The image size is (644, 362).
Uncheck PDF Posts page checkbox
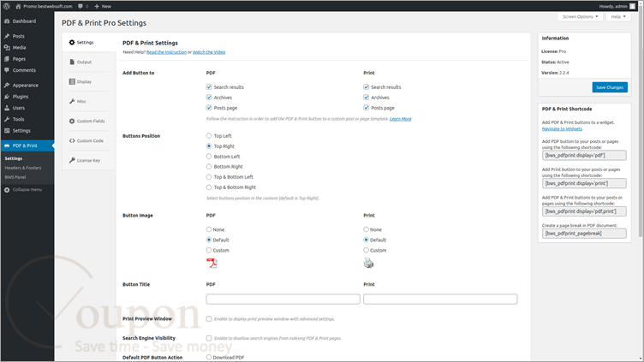point(209,108)
